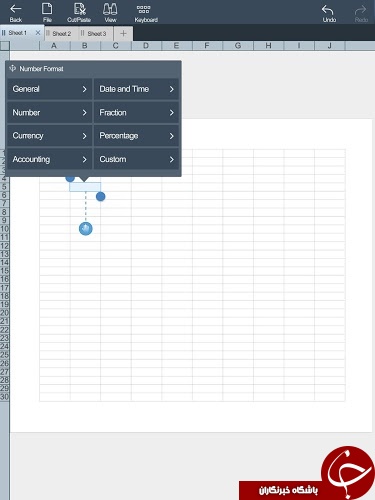
Task: Select column H header
Action: [x=268, y=46]
